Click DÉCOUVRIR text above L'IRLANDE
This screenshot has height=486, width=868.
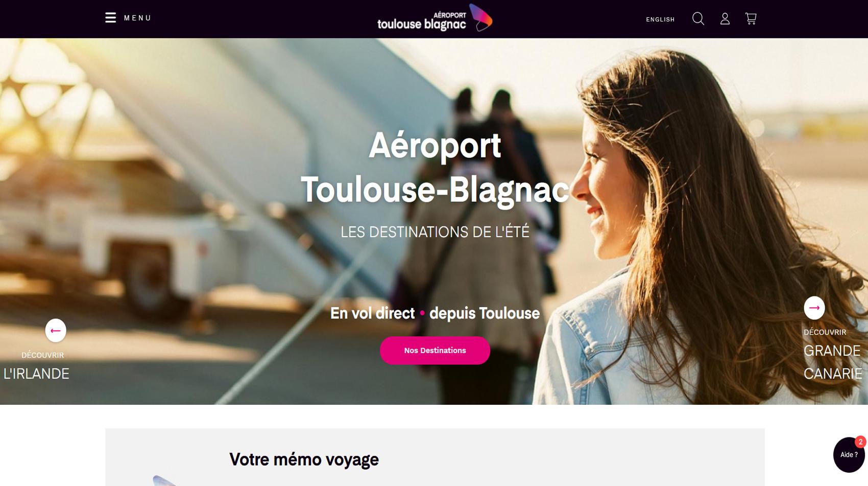(x=42, y=355)
